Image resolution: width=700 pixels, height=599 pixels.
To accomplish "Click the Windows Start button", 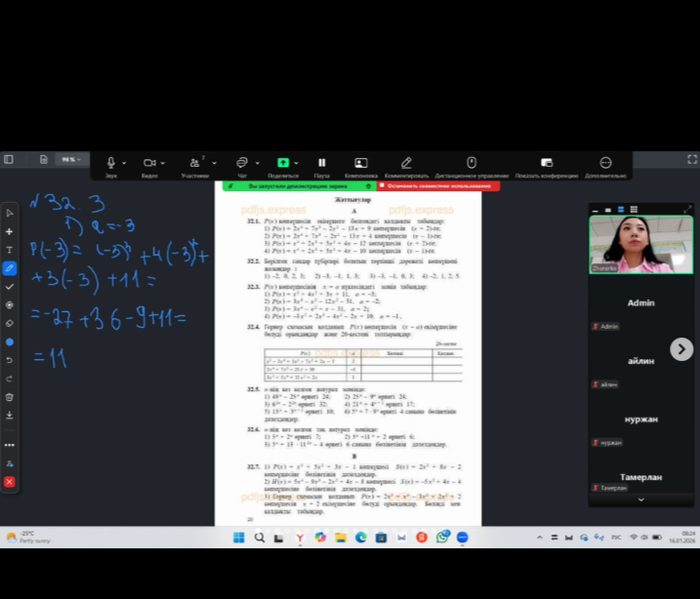I will pyautogui.click(x=238, y=537).
